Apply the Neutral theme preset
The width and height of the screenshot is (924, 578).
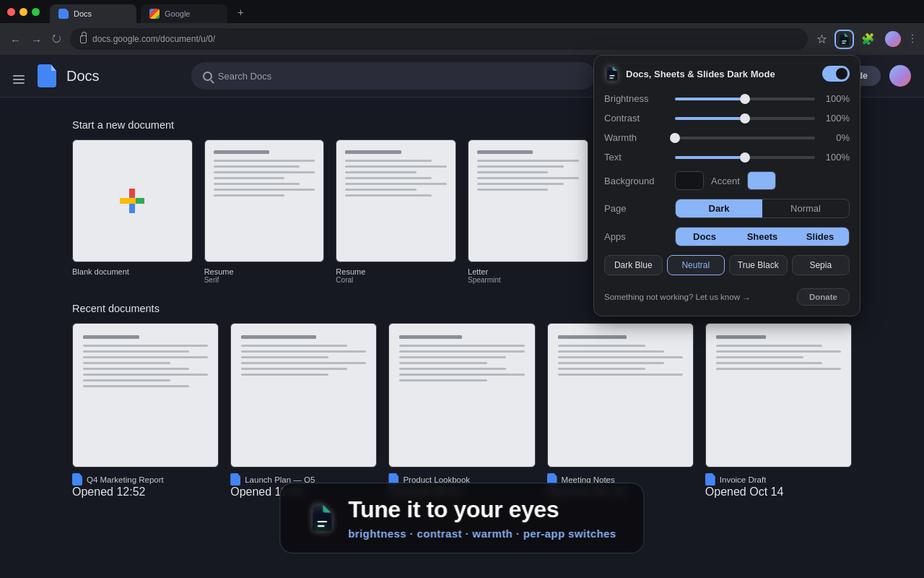tap(696, 265)
